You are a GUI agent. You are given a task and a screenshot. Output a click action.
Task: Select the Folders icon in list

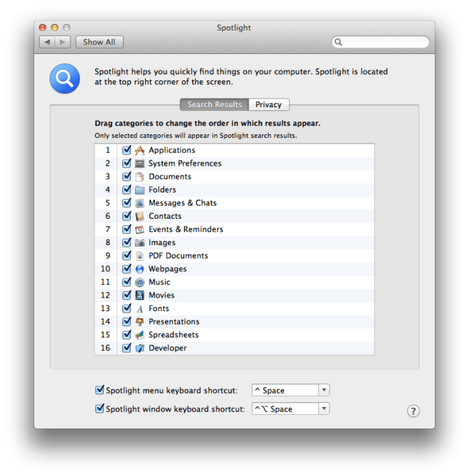click(140, 190)
